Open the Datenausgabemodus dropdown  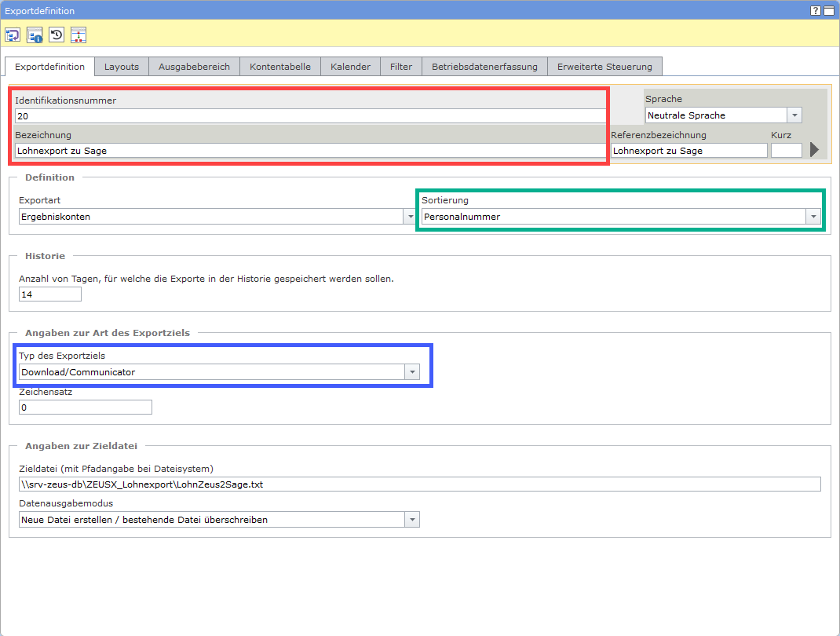coord(411,520)
